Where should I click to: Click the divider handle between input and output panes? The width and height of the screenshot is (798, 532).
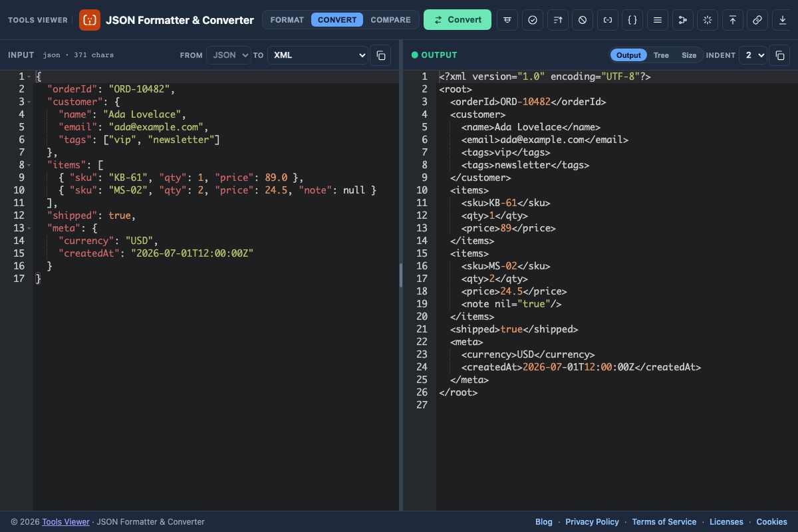[401, 275]
